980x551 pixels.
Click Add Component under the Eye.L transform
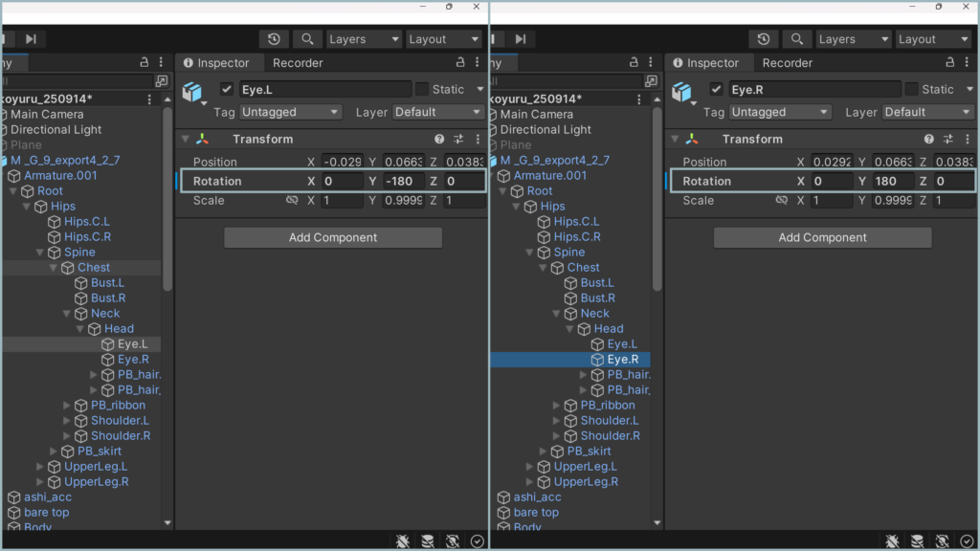point(333,237)
